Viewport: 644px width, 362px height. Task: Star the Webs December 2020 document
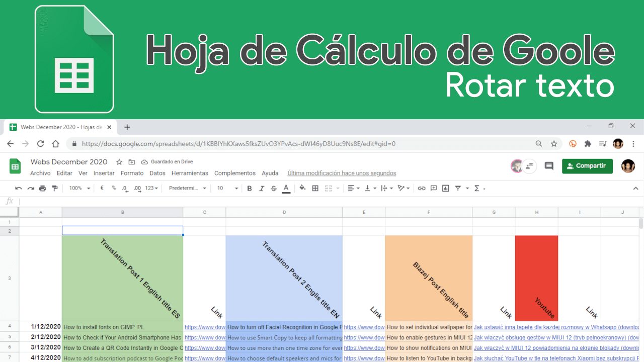tap(119, 162)
